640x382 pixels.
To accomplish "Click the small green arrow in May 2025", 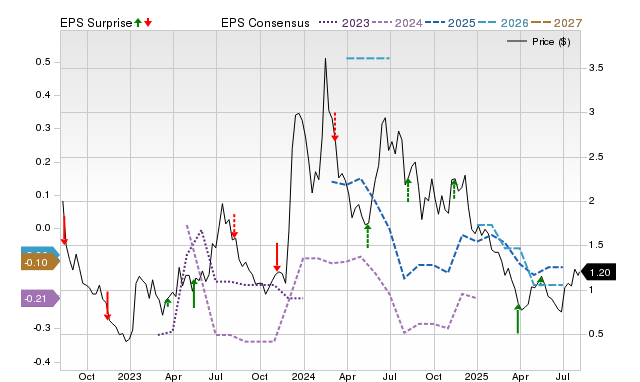I will click(541, 280).
